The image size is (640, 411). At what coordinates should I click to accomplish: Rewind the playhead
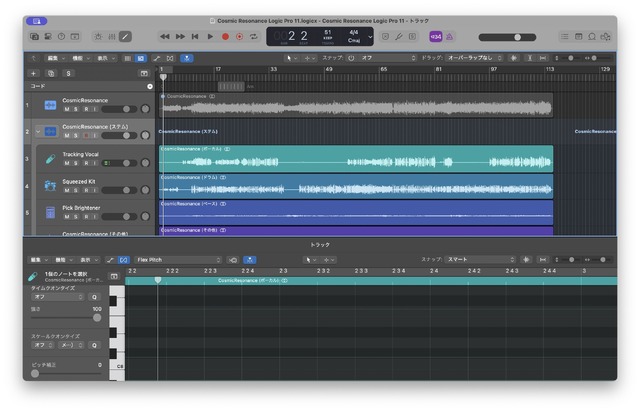click(x=165, y=37)
